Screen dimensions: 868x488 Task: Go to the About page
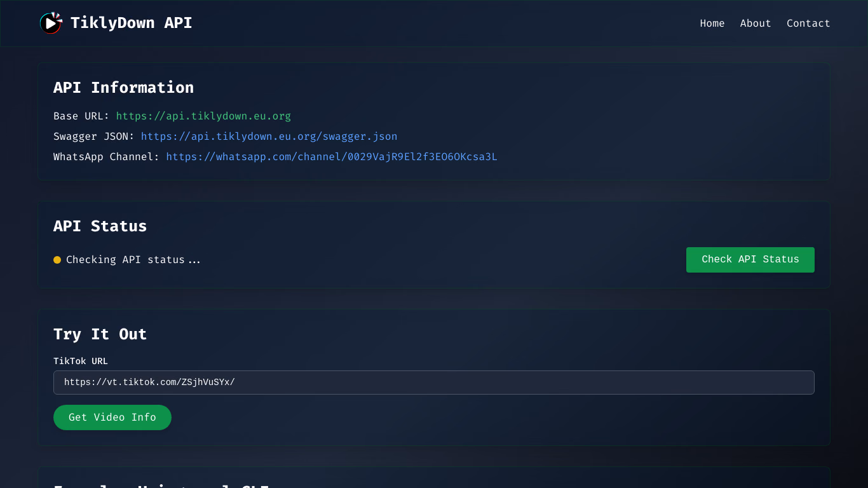[x=756, y=24]
